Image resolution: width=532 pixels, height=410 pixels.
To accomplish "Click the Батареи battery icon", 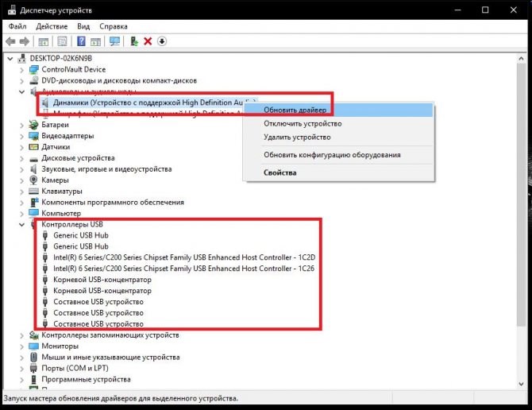I will click(x=33, y=125).
